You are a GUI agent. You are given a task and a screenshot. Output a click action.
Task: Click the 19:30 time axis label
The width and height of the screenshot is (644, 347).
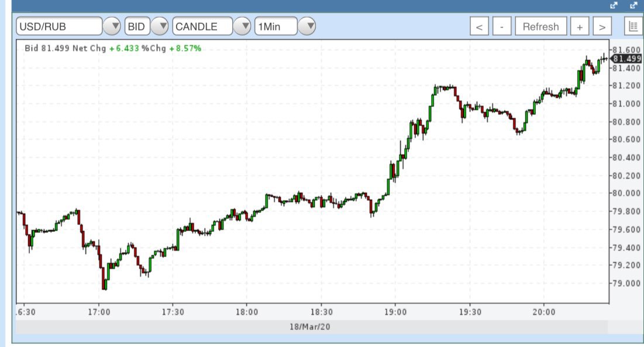(x=470, y=312)
